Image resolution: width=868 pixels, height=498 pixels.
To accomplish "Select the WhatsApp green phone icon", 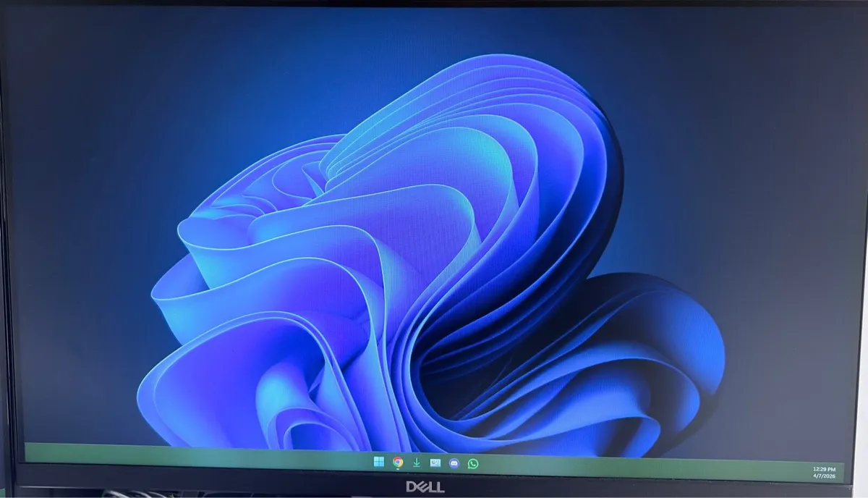I will (473, 462).
